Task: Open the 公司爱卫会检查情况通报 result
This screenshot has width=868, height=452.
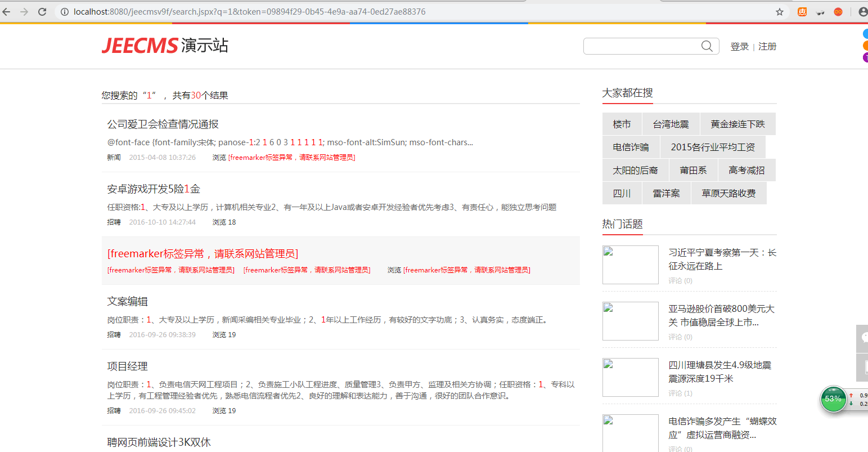Action: [163, 124]
